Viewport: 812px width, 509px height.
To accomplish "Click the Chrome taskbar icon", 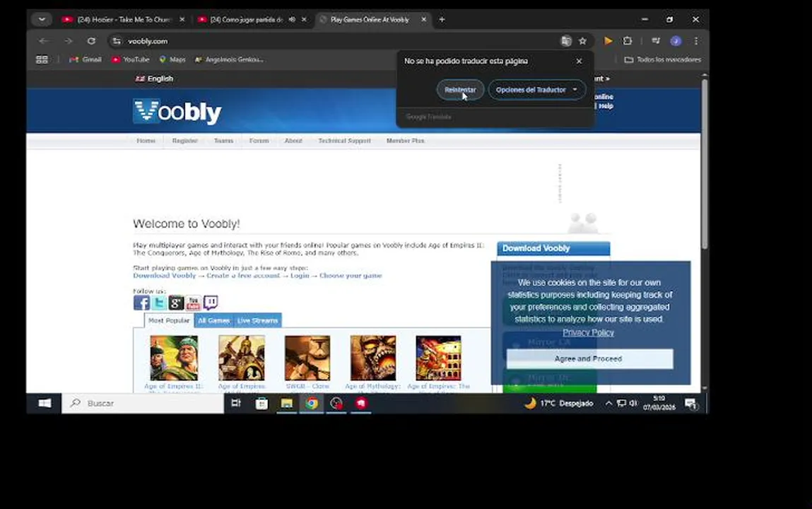I will 311,403.
